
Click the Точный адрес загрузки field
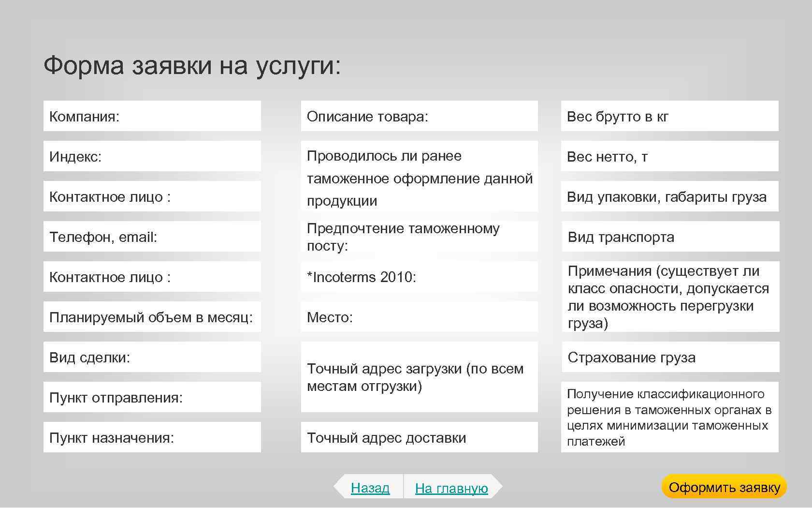419,377
